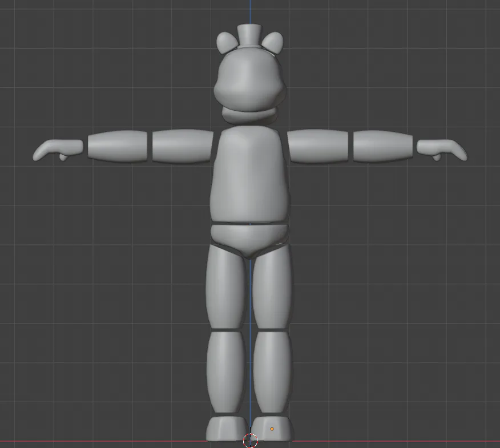Click the orange origin point on the foot
This screenshot has height=448, width=500.
tap(272, 429)
